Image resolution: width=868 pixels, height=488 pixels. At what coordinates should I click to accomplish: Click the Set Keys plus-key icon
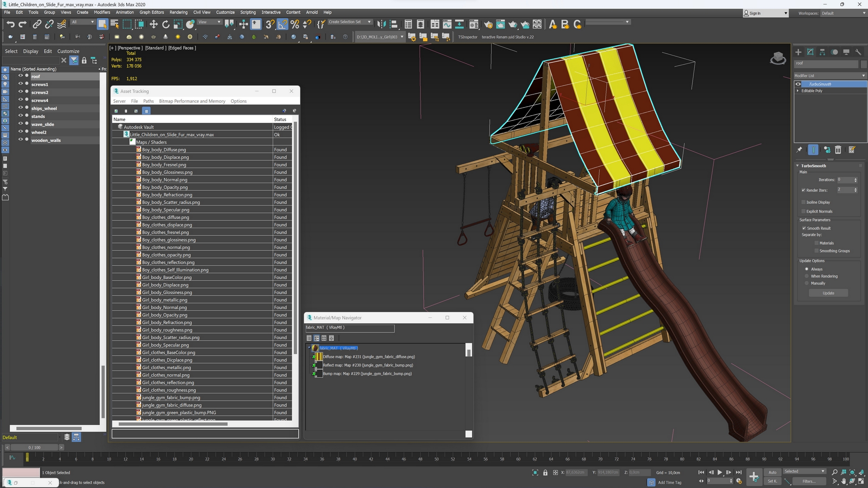coord(754,476)
